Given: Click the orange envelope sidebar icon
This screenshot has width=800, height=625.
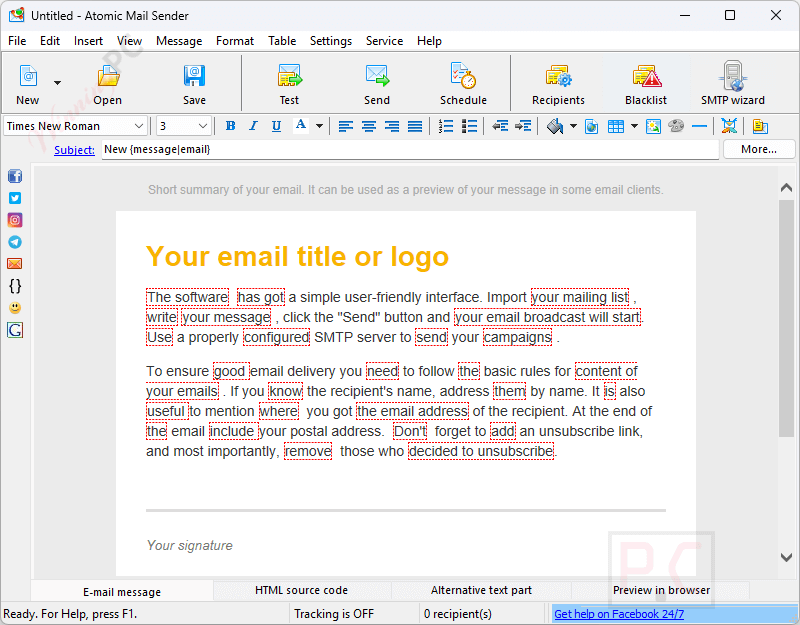Looking at the screenshot, I should click(x=15, y=264).
